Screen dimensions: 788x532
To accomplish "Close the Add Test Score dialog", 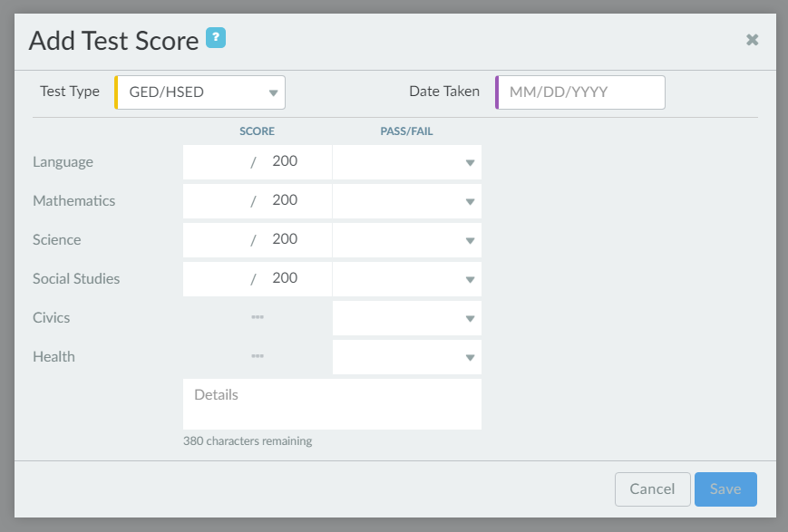I will pos(752,40).
